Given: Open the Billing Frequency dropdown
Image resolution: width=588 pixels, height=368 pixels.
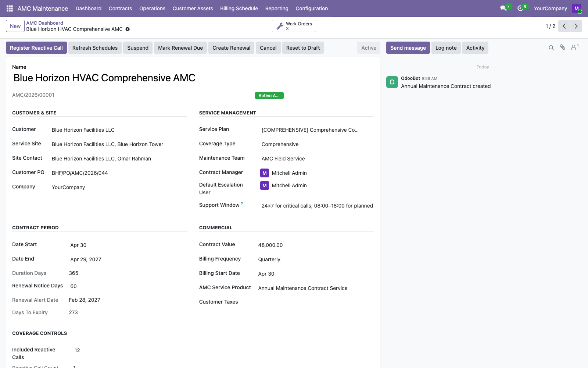Looking at the screenshot, I should [x=316, y=259].
